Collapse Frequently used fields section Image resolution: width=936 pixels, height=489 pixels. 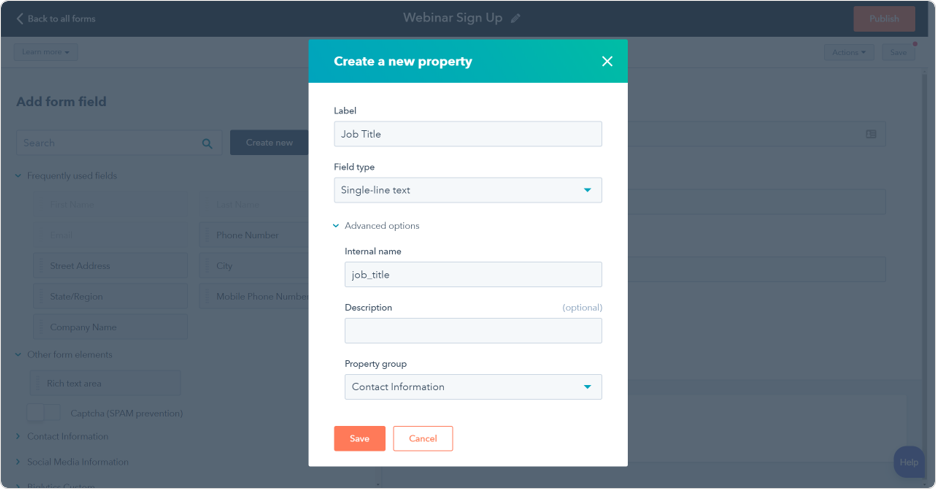18,176
